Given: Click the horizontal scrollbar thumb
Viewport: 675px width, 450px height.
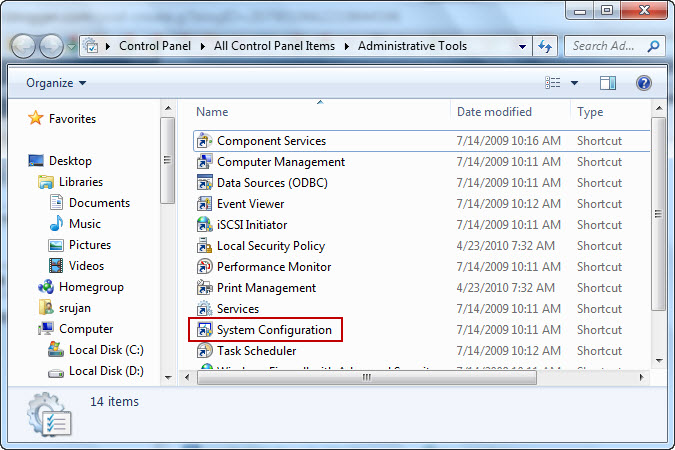Looking at the screenshot, I should [367, 378].
